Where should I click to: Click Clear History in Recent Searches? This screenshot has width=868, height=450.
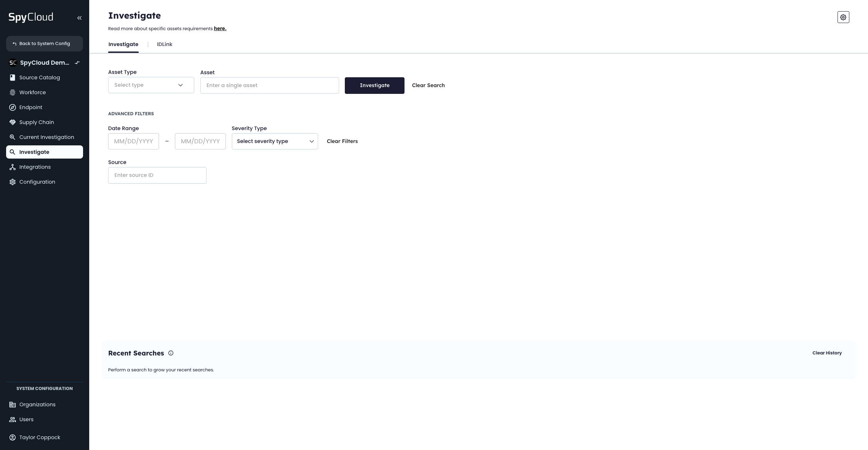coord(827,353)
